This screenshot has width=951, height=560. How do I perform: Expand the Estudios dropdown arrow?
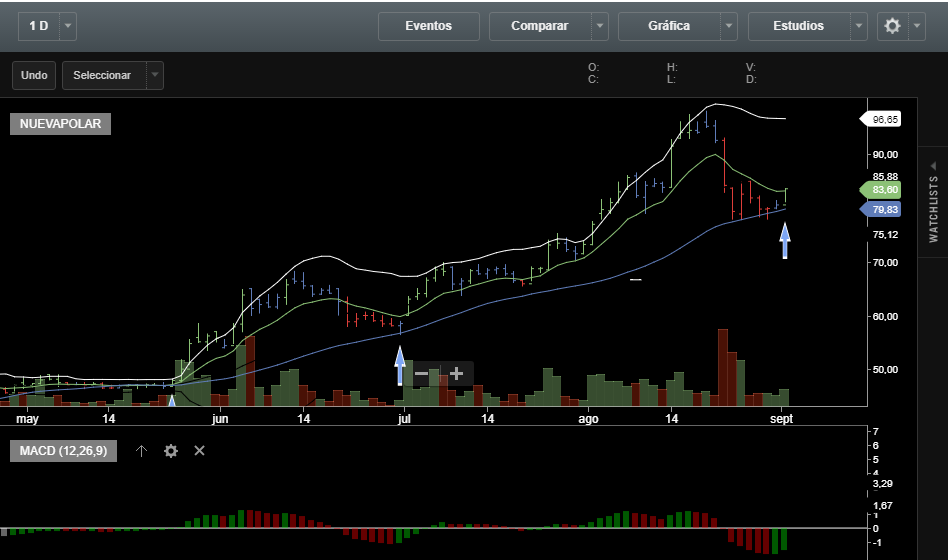858,26
